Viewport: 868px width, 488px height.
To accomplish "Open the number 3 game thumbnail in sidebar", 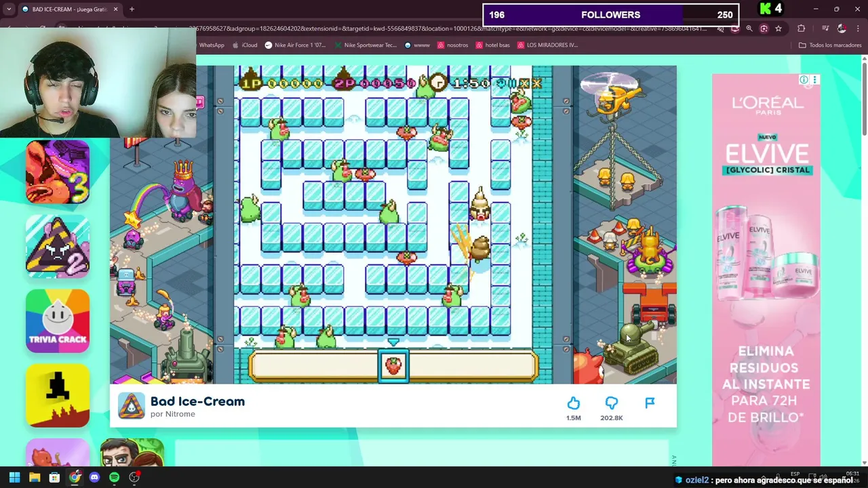I will point(58,172).
